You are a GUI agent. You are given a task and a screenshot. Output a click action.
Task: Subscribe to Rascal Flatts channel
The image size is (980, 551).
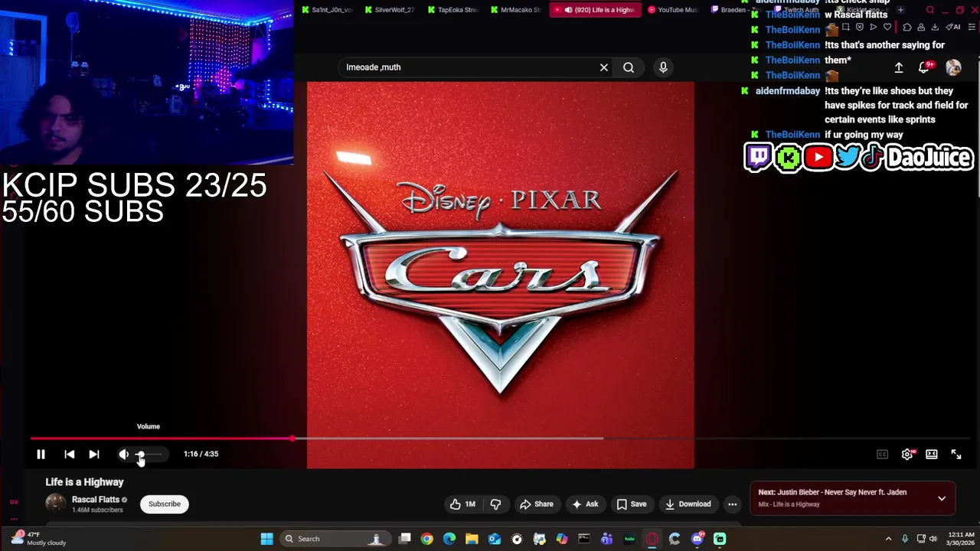coord(165,504)
